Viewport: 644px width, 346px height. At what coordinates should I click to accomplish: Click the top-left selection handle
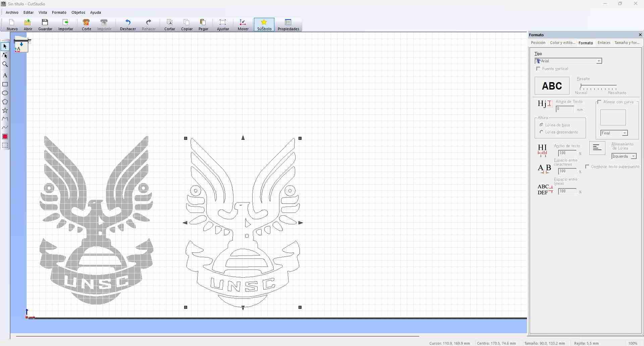pos(186,138)
